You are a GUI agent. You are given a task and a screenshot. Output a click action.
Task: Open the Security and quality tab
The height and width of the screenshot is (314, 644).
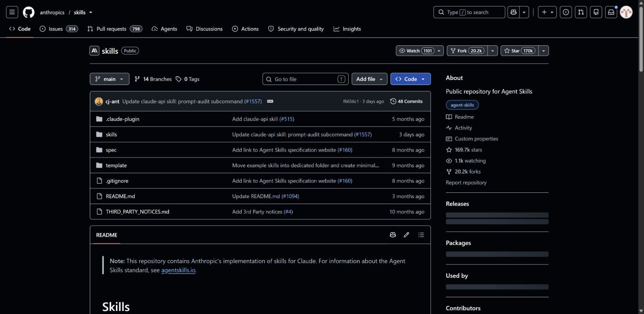296,29
